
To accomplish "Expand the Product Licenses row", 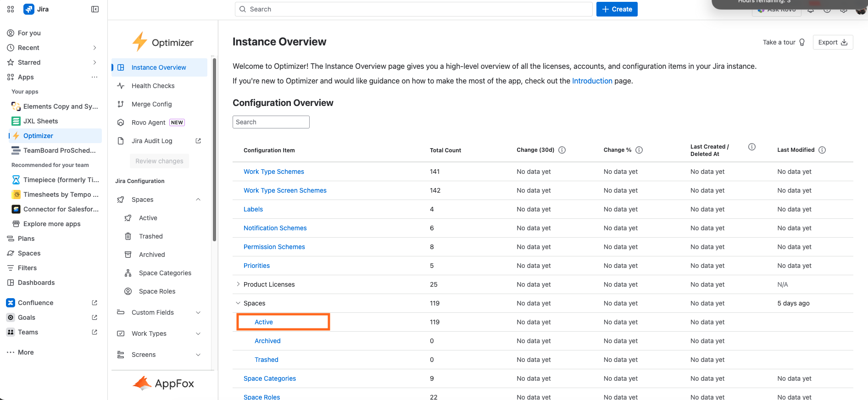I will [x=238, y=284].
